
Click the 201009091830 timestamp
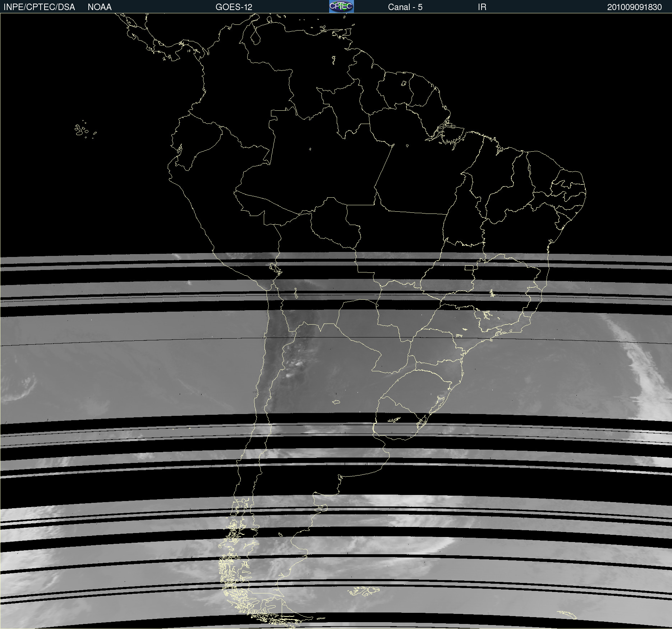(634, 7)
